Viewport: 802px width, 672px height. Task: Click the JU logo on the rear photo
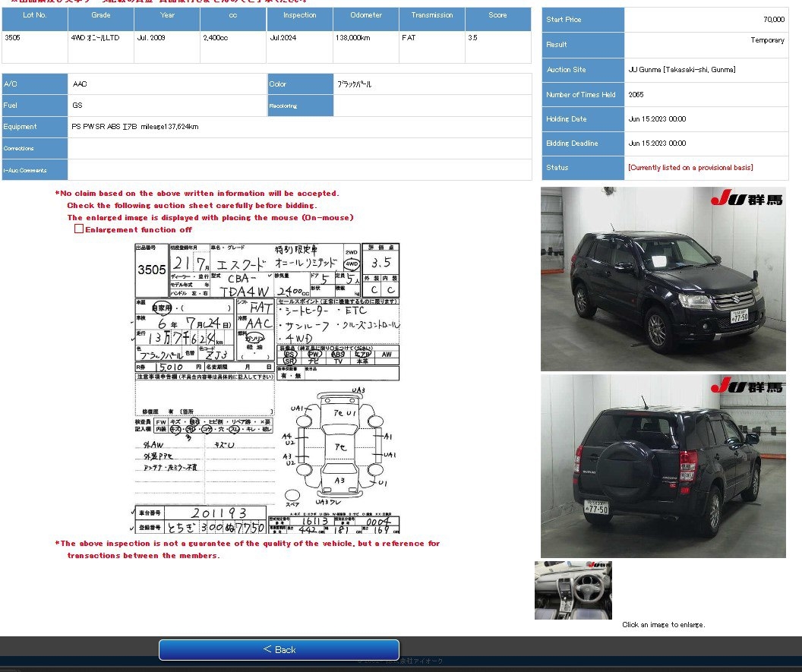pyautogui.click(x=747, y=387)
